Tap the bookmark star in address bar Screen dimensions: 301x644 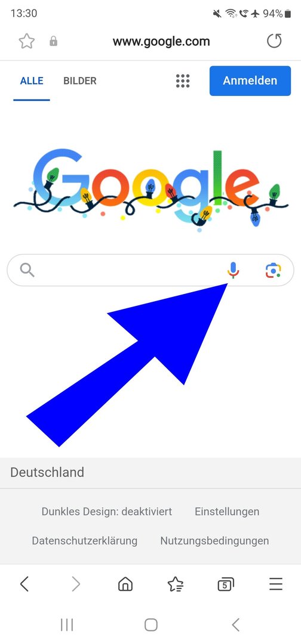(x=27, y=42)
